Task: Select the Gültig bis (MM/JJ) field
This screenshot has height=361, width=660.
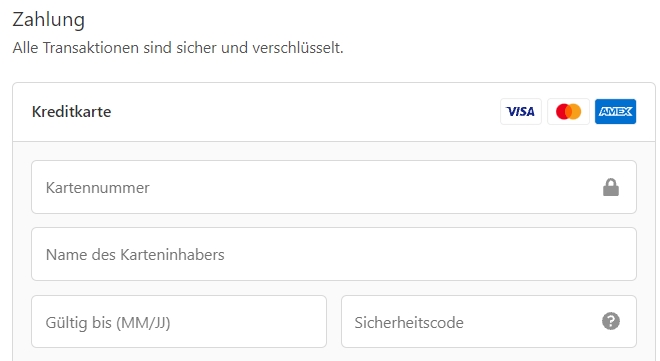Action: [x=179, y=321]
